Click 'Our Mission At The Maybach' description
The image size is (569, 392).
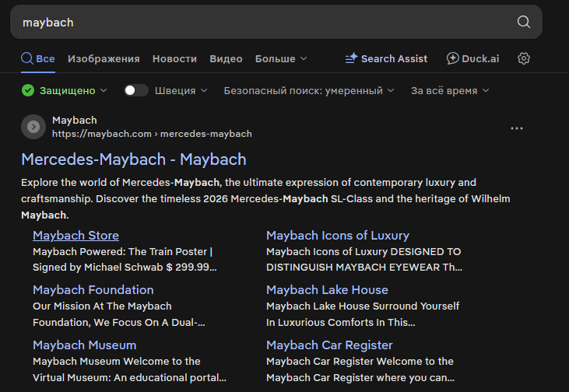[118, 314]
